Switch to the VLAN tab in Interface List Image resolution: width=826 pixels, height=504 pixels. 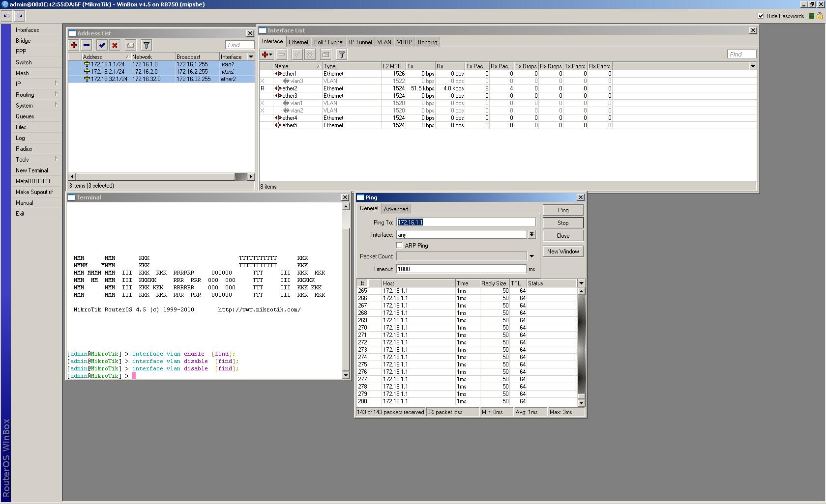click(x=384, y=42)
